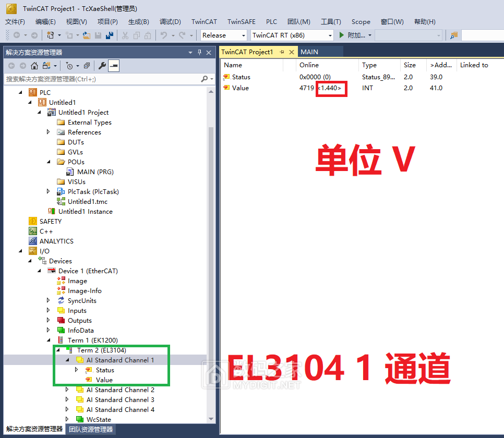Image resolution: width=504 pixels, height=438 pixels.
Task: Select Untitled1.tmc file
Action: (88, 201)
